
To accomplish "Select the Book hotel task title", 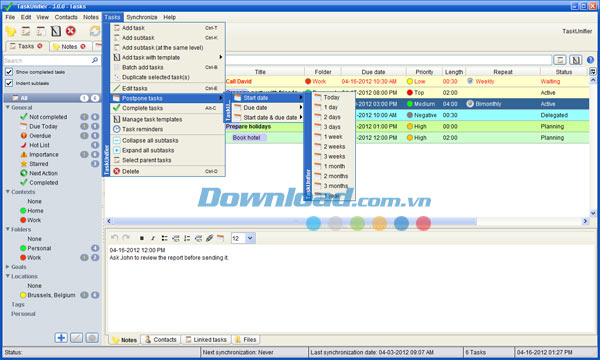I will (246, 138).
